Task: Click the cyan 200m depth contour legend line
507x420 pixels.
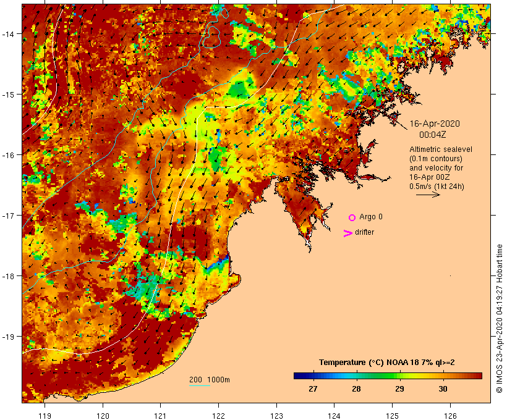Action: pyautogui.click(x=200, y=385)
